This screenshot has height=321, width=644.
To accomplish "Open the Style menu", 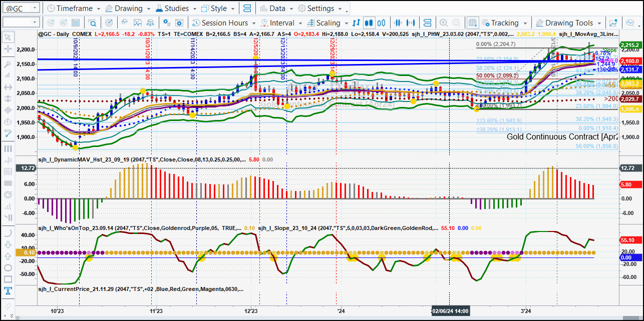I will pyautogui.click(x=218, y=8).
